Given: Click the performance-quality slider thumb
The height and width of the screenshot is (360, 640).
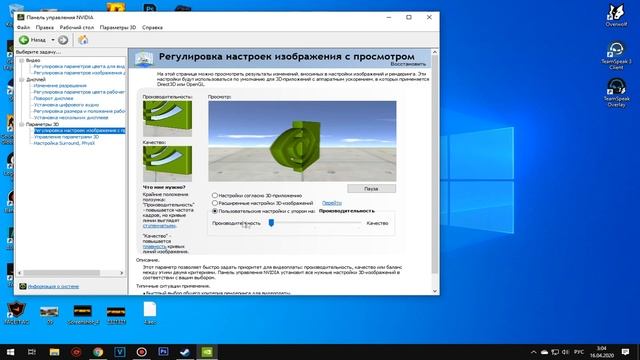Looking at the screenshot, I should point(271,222).
